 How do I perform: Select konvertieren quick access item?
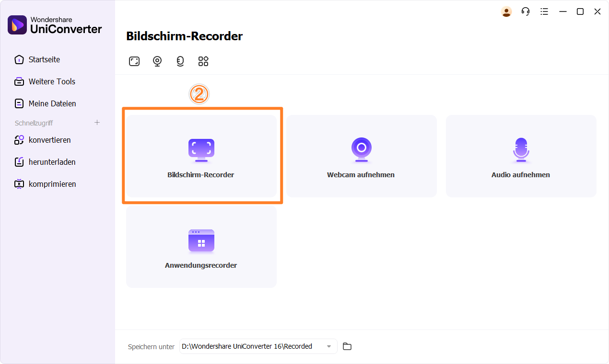[50, 140]
